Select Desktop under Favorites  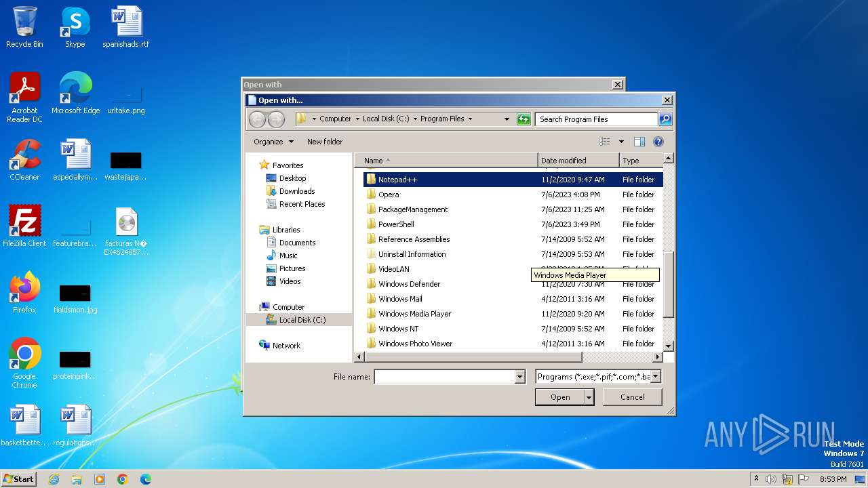click(292, 178)
